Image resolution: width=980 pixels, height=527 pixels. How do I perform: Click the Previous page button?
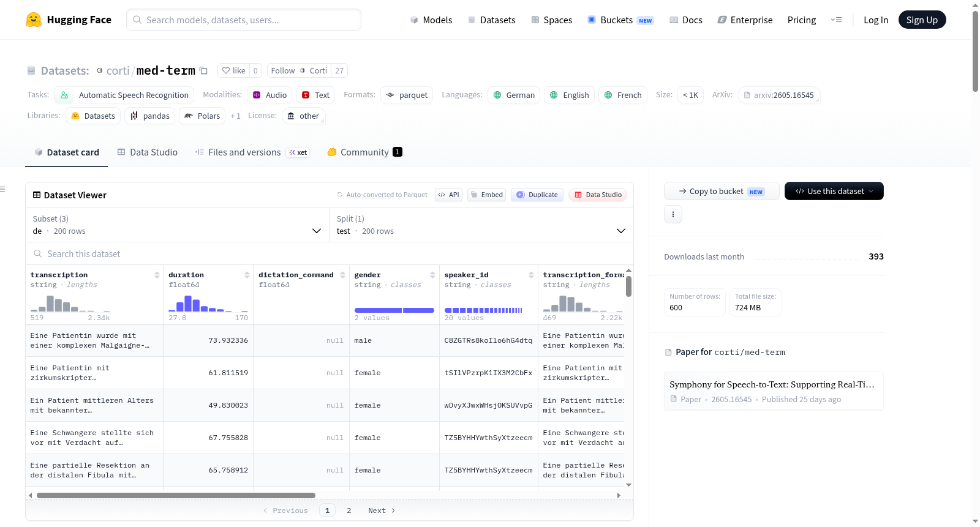pos(285,510)
